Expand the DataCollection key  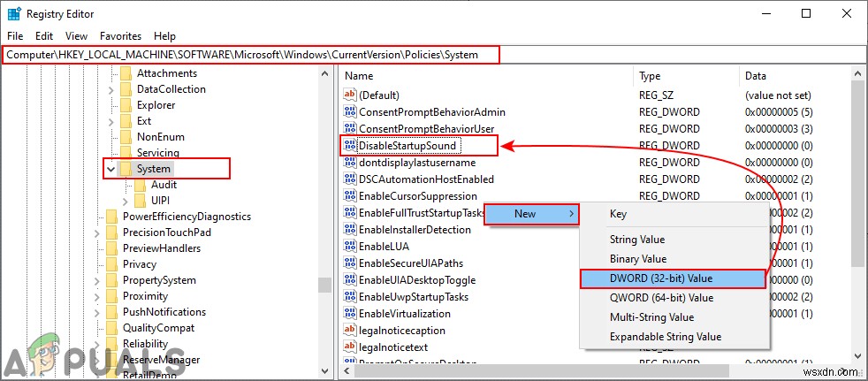[111, 89]
